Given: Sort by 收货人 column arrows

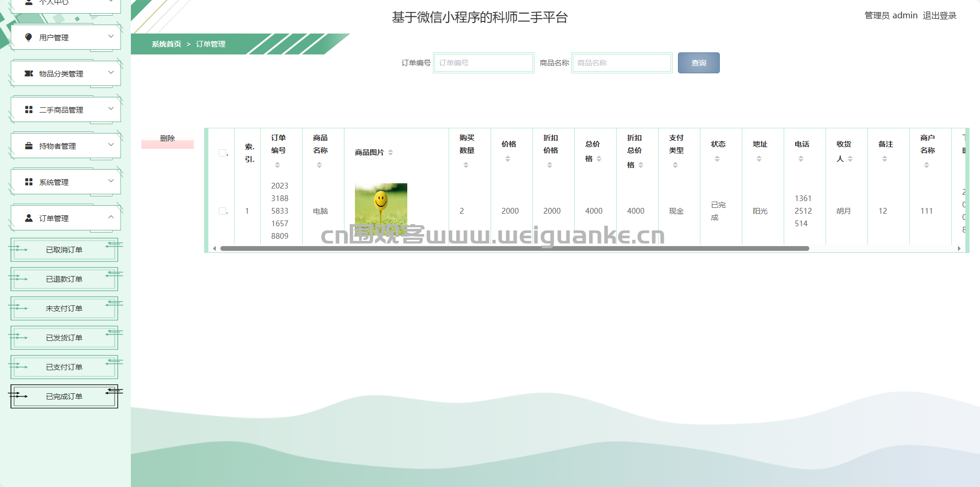Looking at the screenshot, I should [x=850, y=159].
